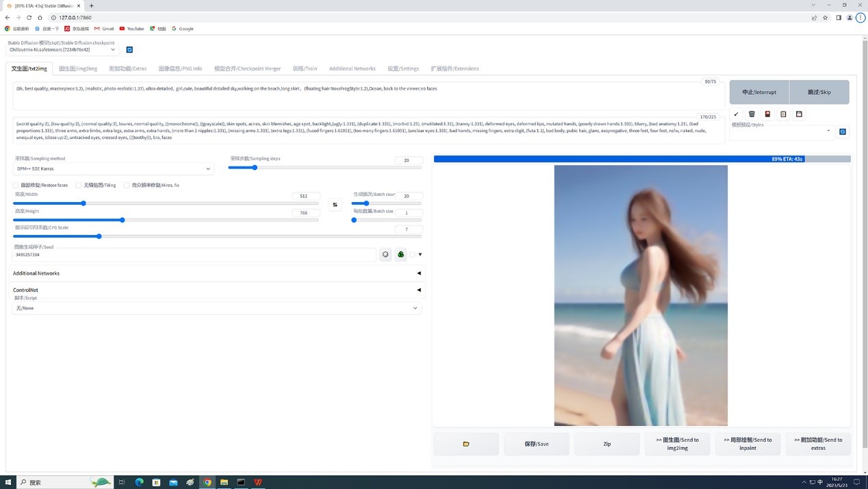Click the red show extra networks icon
This screenshot has width=868, height=489.
coord(767,114)
